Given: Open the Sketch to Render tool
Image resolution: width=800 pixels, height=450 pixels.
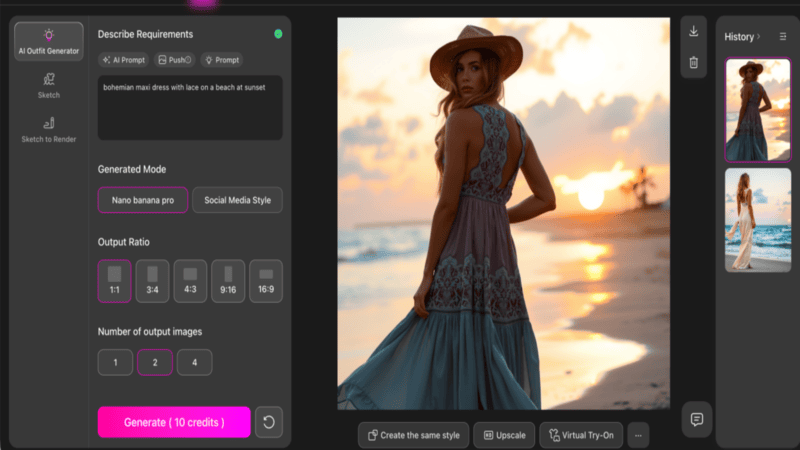Looking at the screenshot, I should click(x=48, y=130).
